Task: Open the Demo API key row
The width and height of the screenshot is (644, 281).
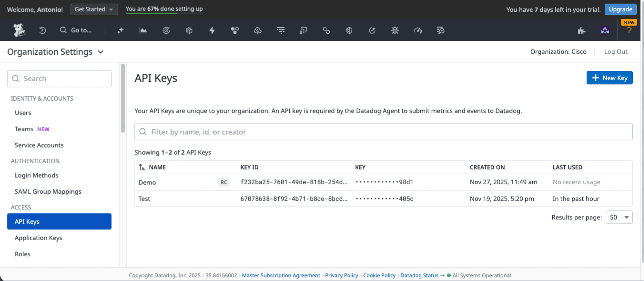Action: click(x=384, y=182)
